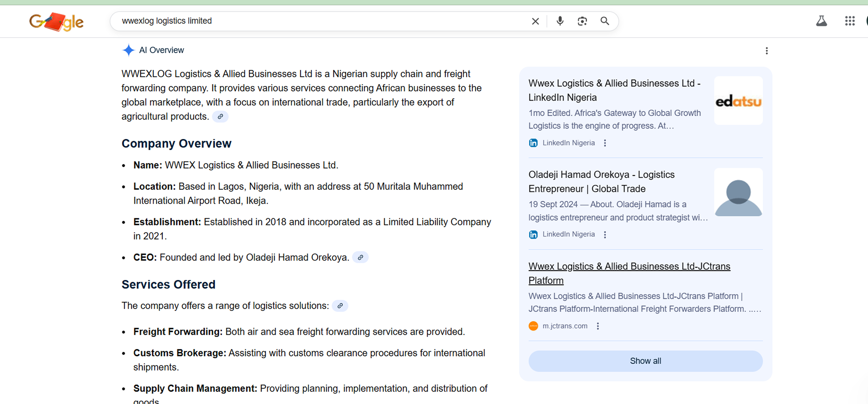Viewport: 868px width, 404px height.
Task: Click the magnifier search button
Action: (x=604, y=21)
